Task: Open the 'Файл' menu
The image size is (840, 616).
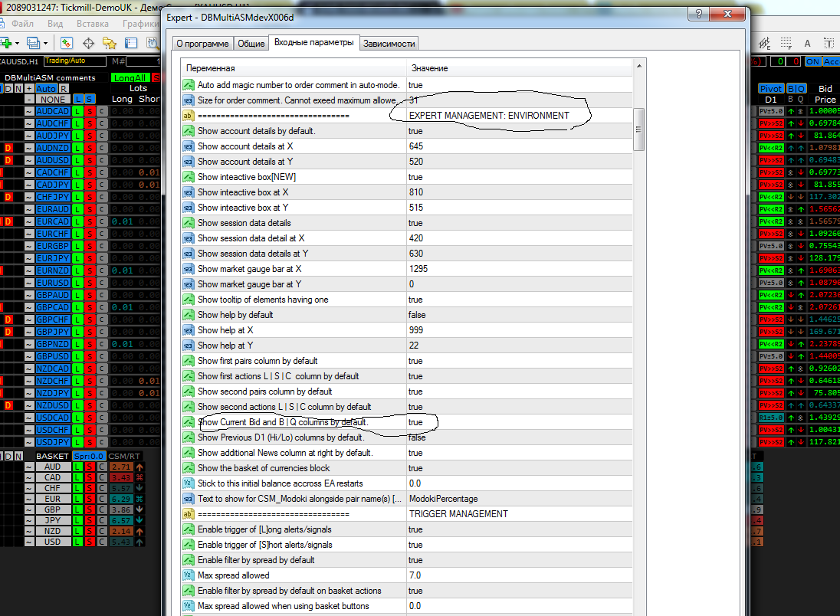Action: point(22,24)
